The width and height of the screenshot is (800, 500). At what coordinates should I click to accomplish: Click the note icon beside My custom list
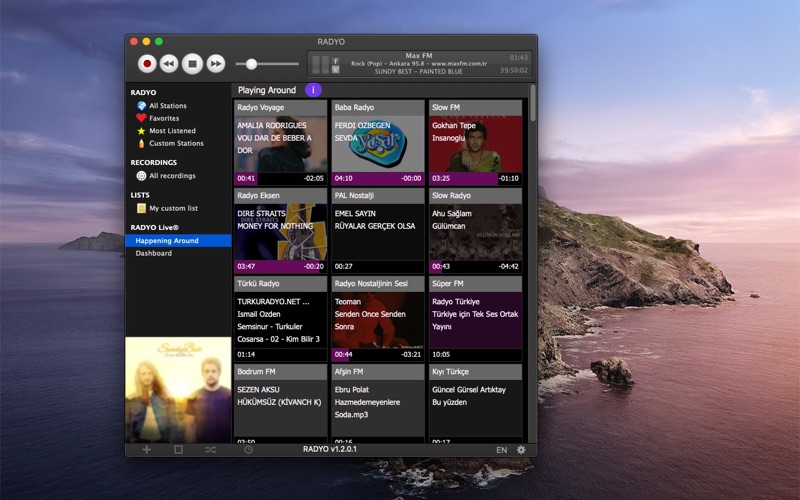click(x=141, y=208)
